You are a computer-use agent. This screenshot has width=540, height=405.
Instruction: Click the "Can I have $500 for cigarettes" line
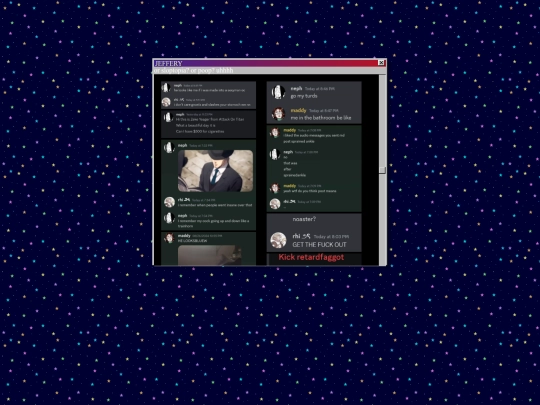200,132
